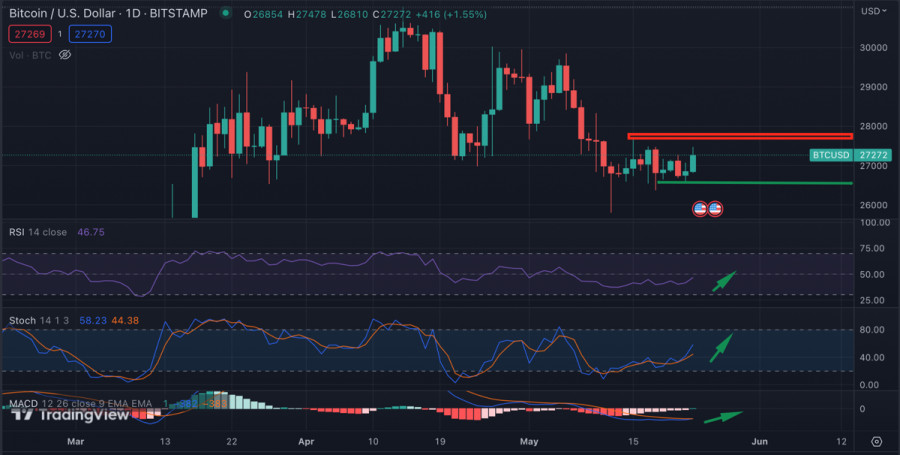Click the Vol BTC indicator label
This screenshot has width=900, height=455.
[x=30, y=55]
